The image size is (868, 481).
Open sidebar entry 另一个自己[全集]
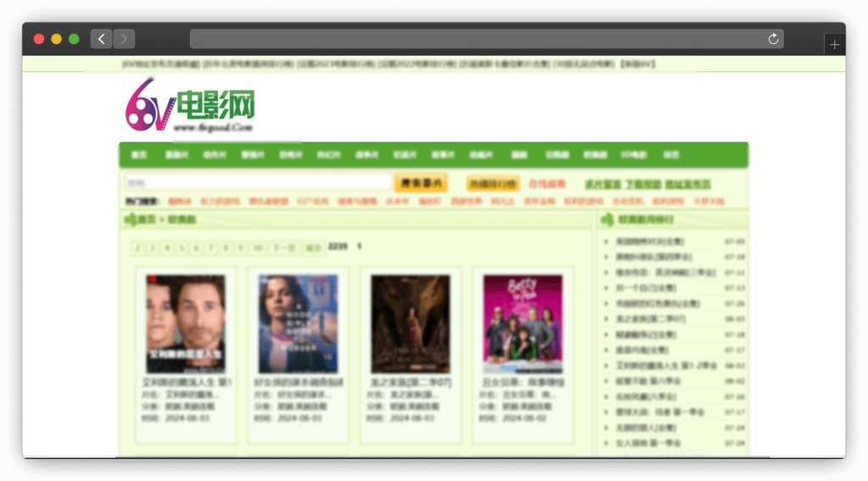tap(645, 288)
